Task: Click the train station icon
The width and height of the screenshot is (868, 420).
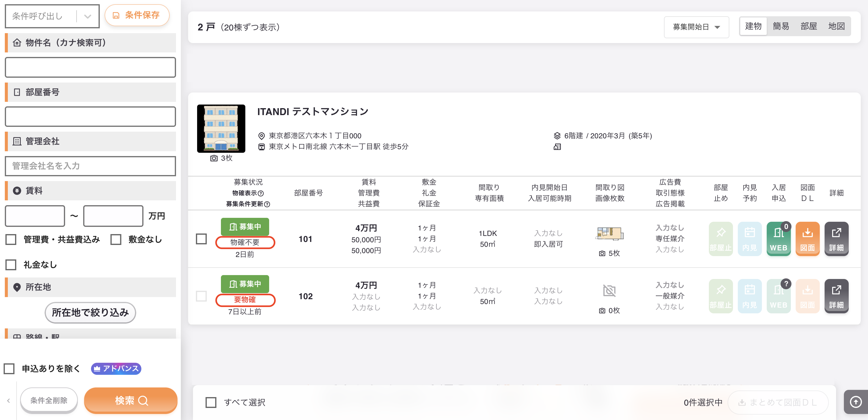Action: click(x=261, y=147)
